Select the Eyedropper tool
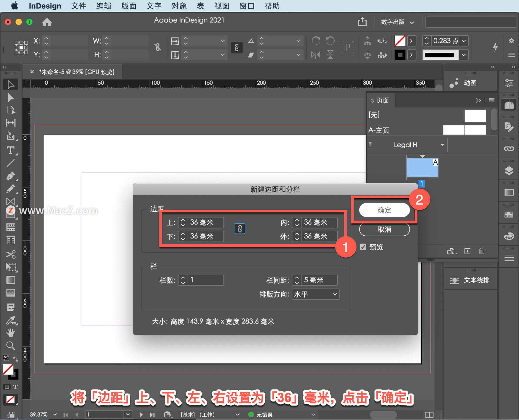This screenshot has height=420, width=519. pos(11,320)
